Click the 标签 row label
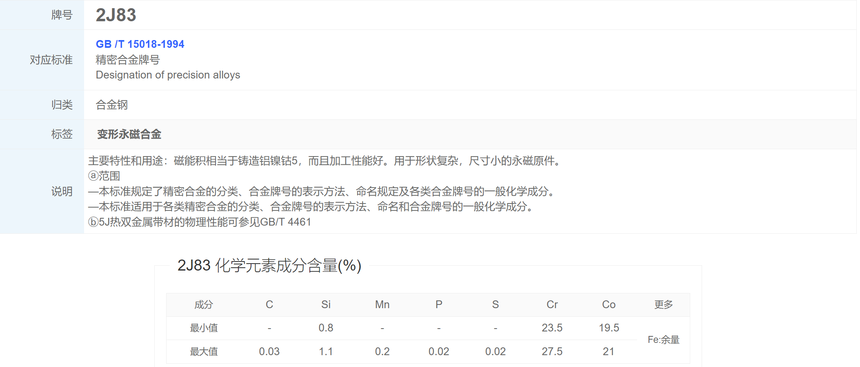 pyautogui.click(x=62, y=134)
